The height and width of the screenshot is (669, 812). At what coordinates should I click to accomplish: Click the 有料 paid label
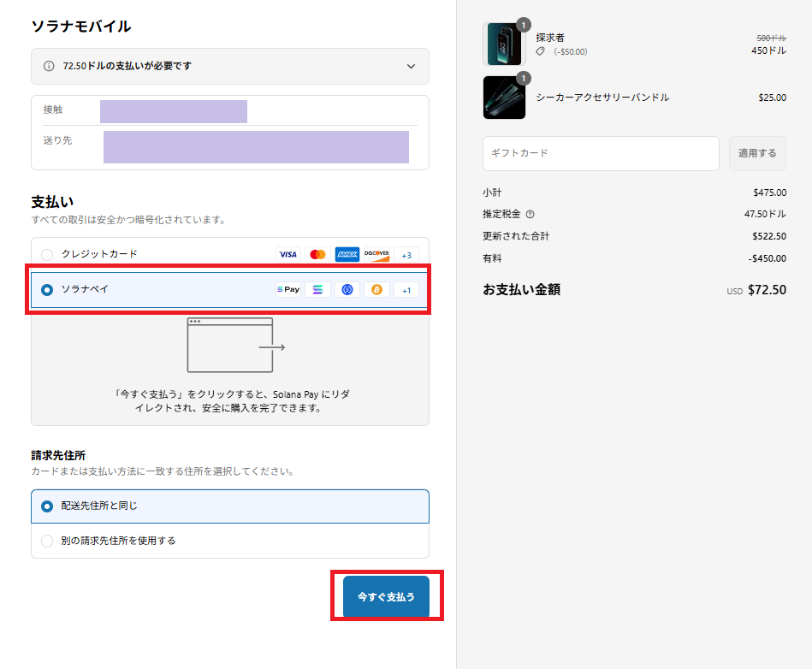click(x=492, y=258)
